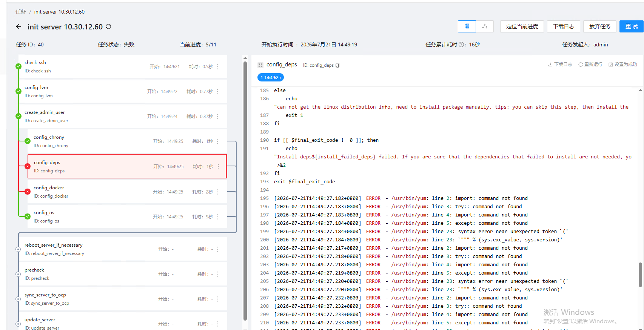Click success status icon of create_admin_user
Viewport: 644px width, 330px height.
[18, 116]
